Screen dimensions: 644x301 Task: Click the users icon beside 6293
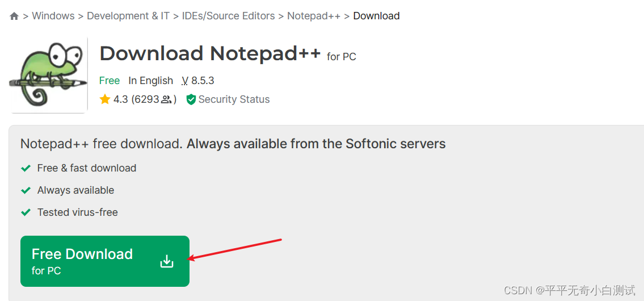tap(166, 99)
